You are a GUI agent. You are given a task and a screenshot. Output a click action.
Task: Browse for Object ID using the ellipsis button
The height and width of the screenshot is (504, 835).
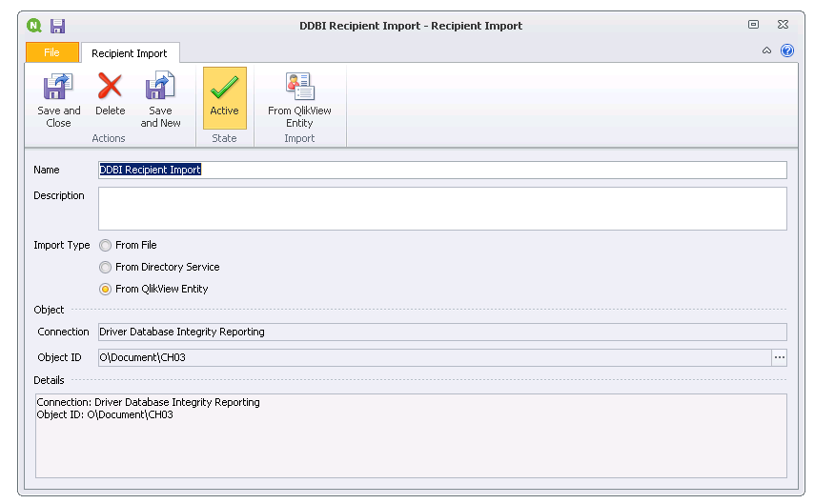click(x=779, y=357)
